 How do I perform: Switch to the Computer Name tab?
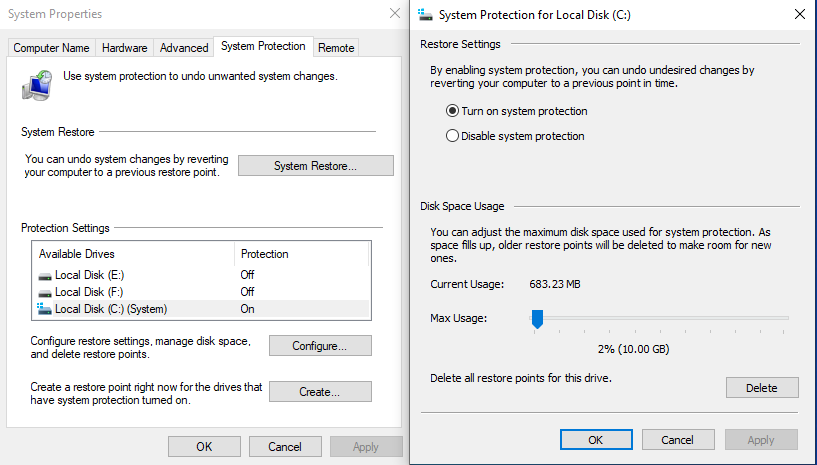tap(52, 47)
